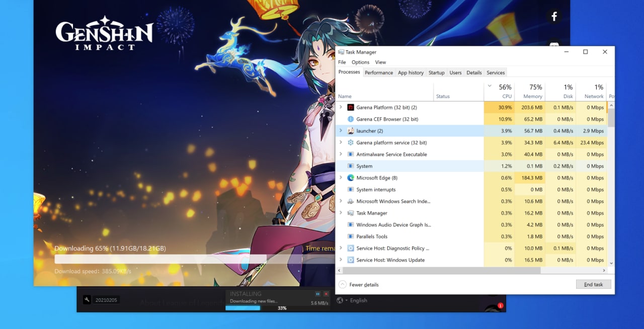Expand the launcher (2) process group
This screenshot has width=644, height=329.
341,131
